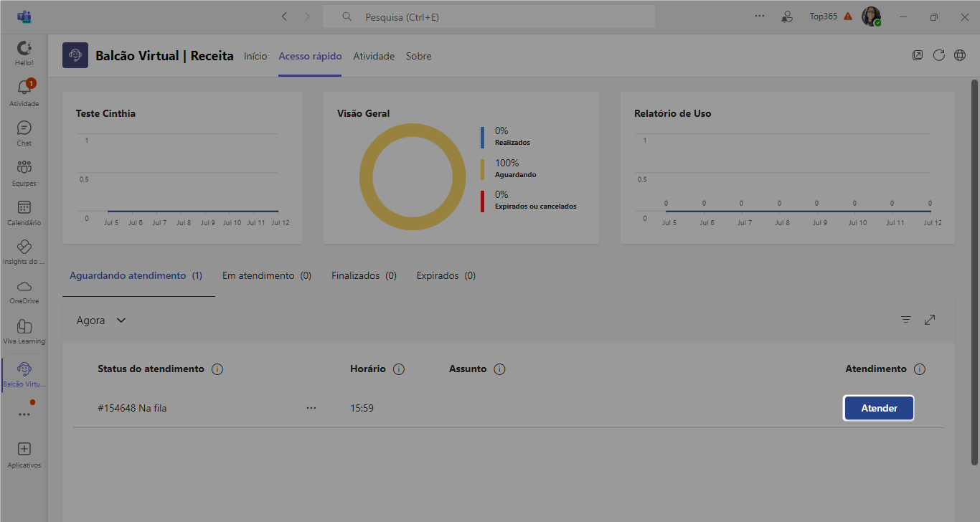Show info icon beside Horário
This screenshot has height=522, width=980.
399,369
